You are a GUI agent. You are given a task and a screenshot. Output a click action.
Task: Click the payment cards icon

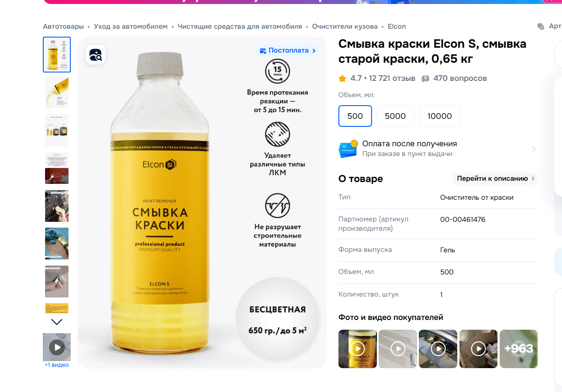(x=348, y=149)
